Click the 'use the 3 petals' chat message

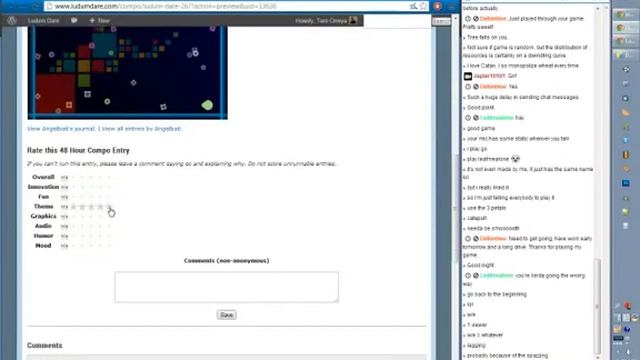tap(486, 208)
